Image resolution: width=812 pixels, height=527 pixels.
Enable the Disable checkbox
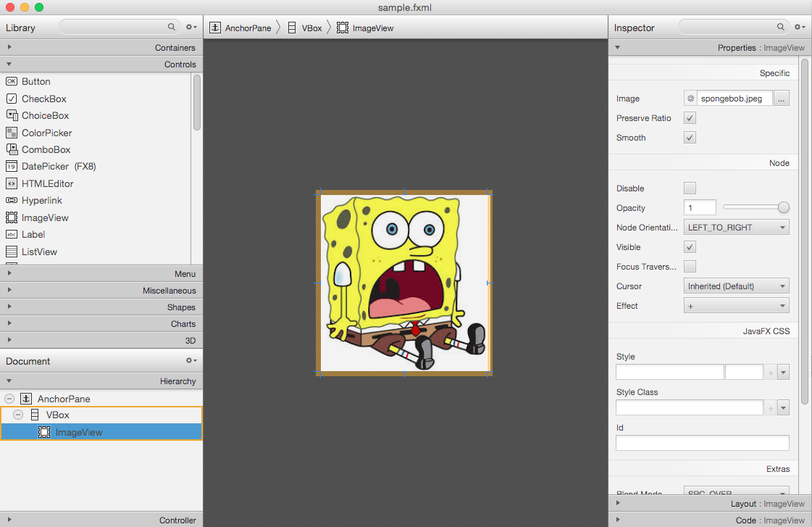[x=690, y=188]
